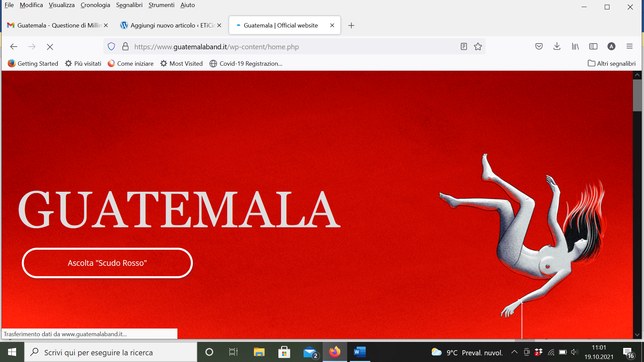Image resolution: width=644 pixels, height=362 pixels.
Task: Open the File menu
Action: (9, 5)
